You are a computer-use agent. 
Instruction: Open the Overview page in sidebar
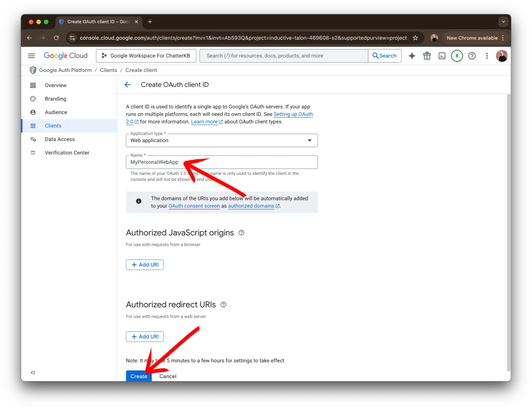click(69, 85)
